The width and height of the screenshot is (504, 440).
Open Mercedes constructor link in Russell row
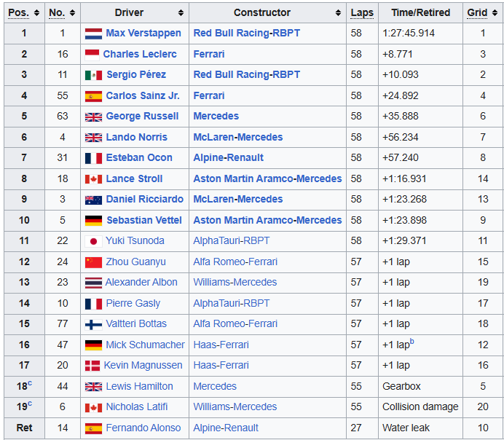[216, 116]
